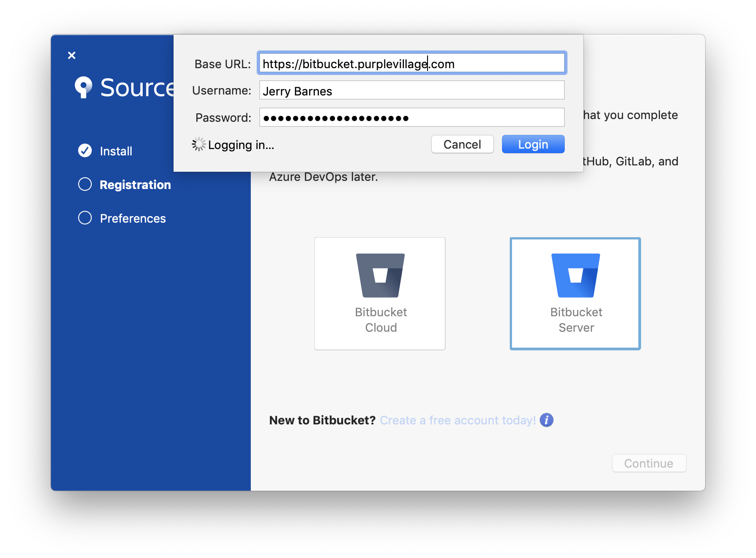Click the 'Base URL:' label

(223, 64)
